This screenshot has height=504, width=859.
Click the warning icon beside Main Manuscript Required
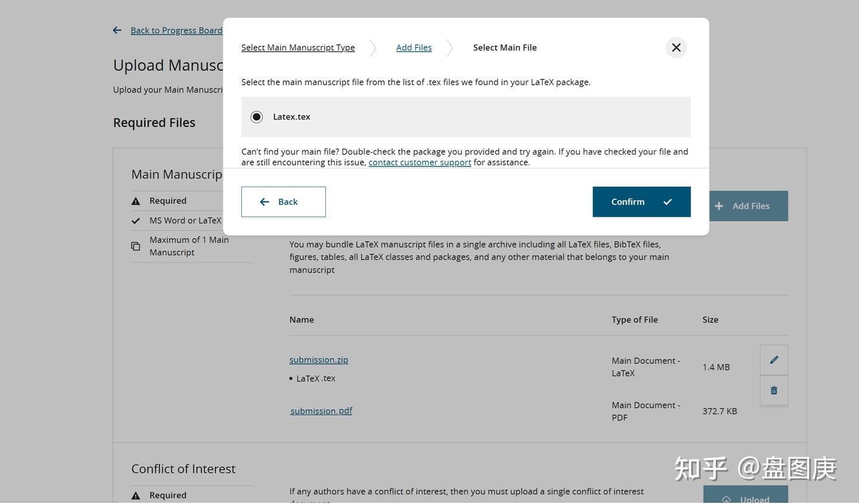[136, 202]
